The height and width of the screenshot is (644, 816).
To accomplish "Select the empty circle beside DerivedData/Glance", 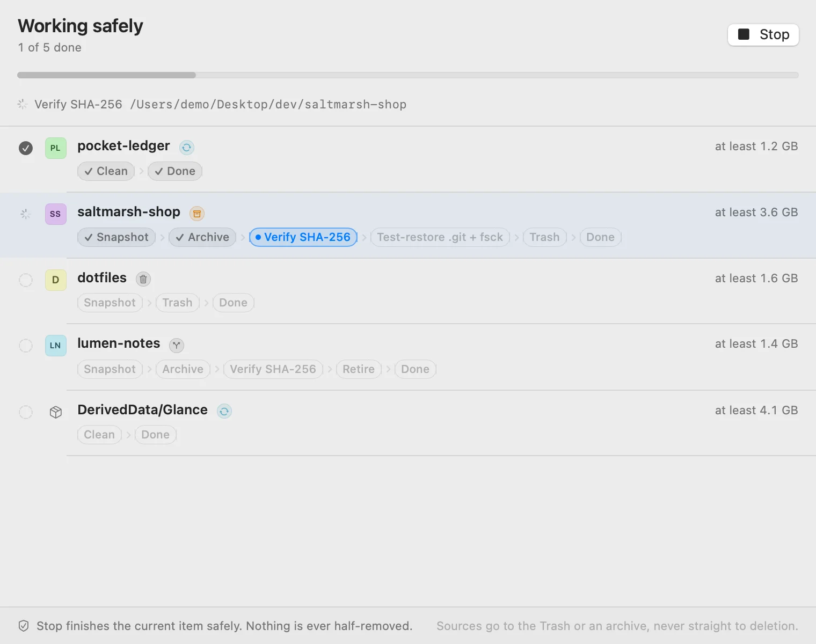I will point(26,412).
